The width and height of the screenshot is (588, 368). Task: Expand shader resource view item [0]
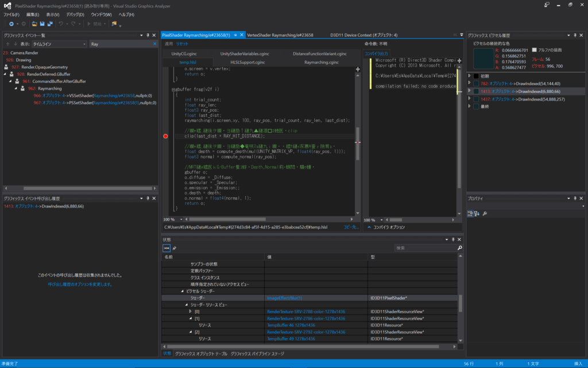tap(190, 312)
